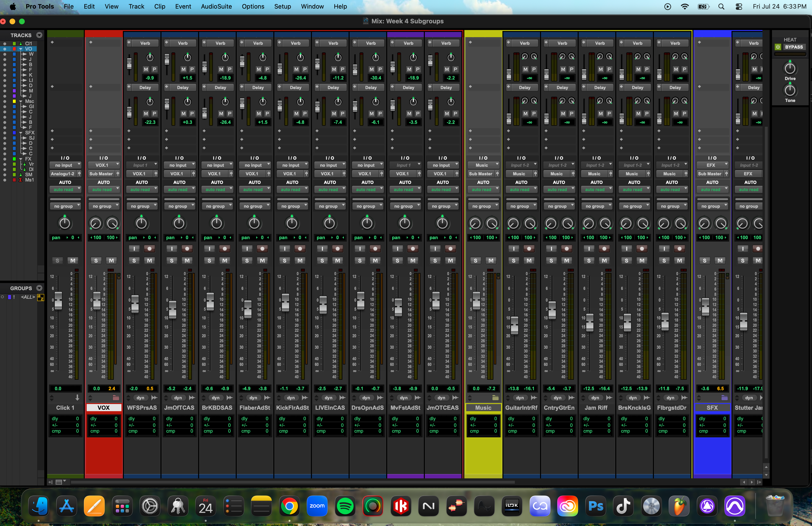Screen dimensions: 812x526
Task: Open FL Studio fruit icon in Dock
Action: pyautogui.click(x=679, y=506)
